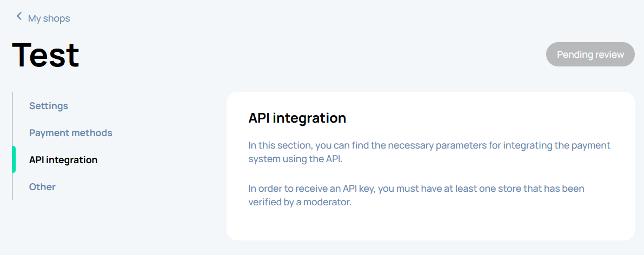Open the Settings section in the sidebar
This screenshot has width=644, height=255.
49,106
